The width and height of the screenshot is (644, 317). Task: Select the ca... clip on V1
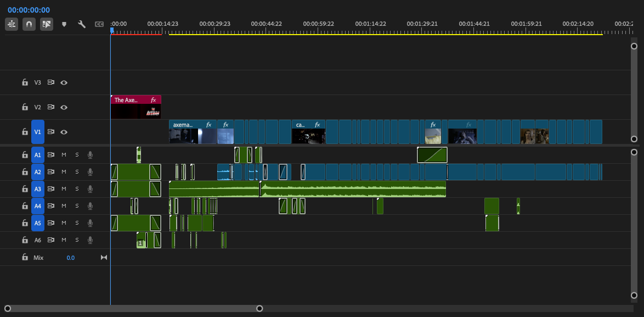tap(308, 132)
